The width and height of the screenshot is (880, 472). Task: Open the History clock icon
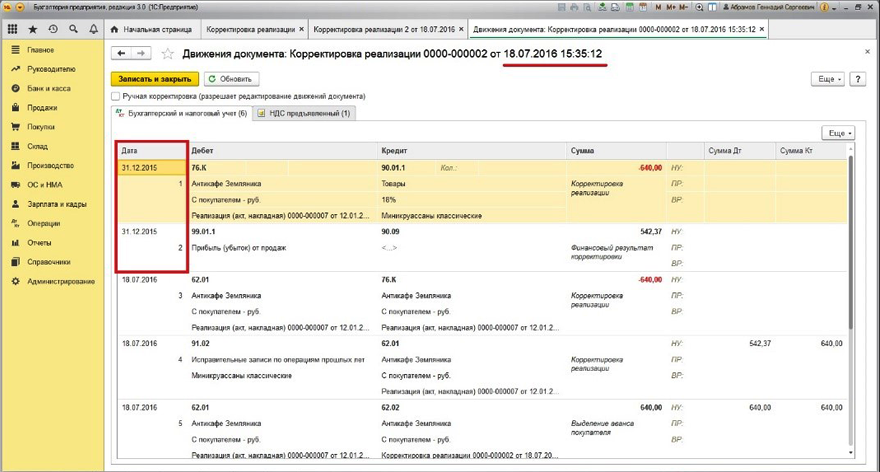[52, 29]
